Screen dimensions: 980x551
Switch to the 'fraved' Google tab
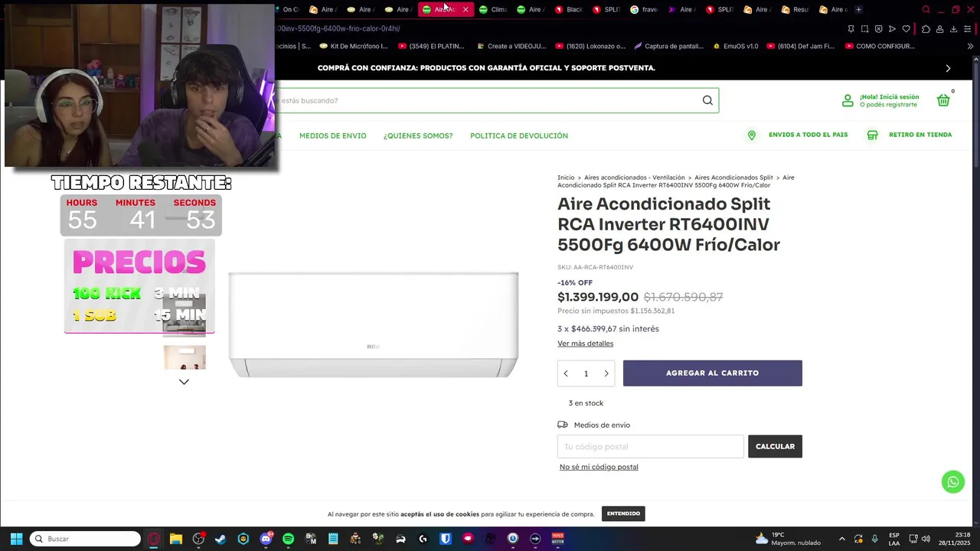click(645, 10)
